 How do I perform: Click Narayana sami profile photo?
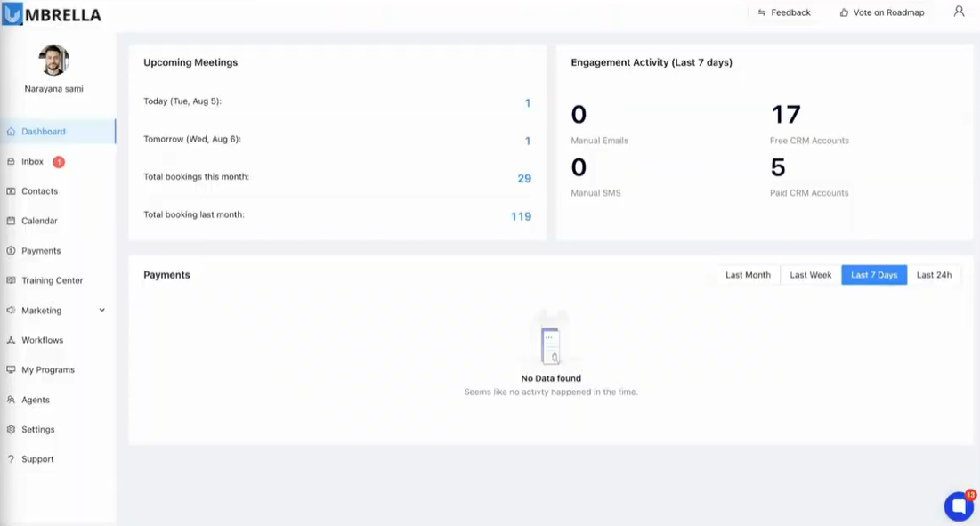(53, 61)
